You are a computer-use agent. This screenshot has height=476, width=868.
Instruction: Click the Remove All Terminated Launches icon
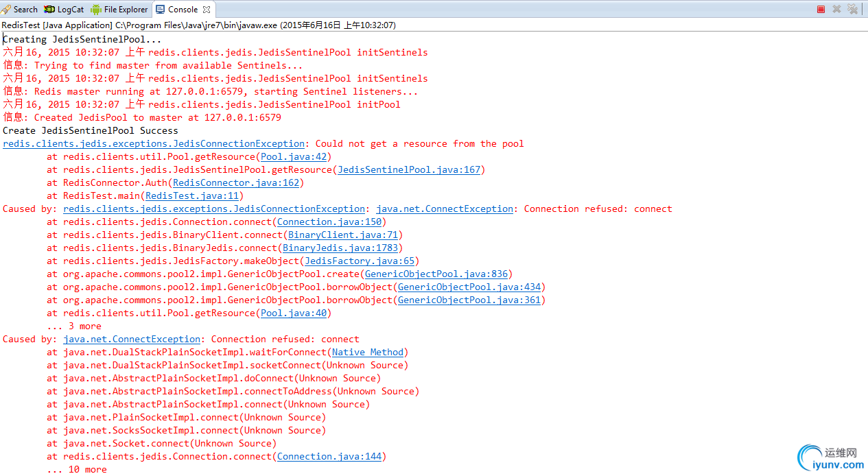pyautogui.click(x=852, y=9)
